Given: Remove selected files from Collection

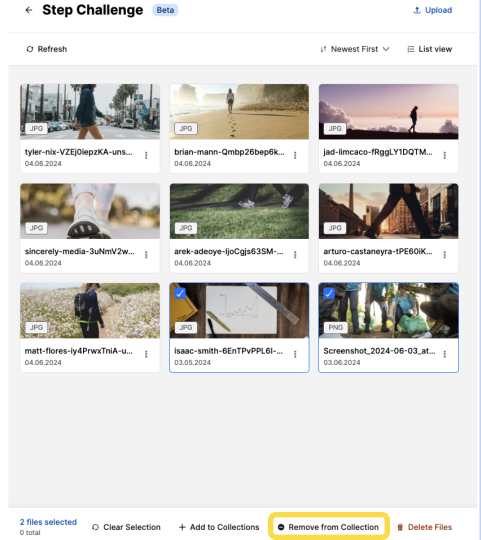Looking at the screenshot, I should (328, 527).
